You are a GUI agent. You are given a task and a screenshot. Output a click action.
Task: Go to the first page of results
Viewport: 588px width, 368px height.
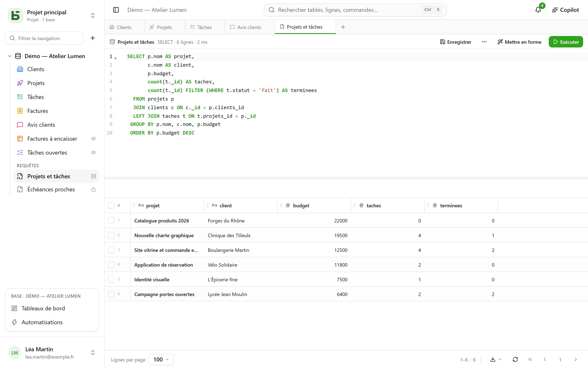click(x=530, y=359)
